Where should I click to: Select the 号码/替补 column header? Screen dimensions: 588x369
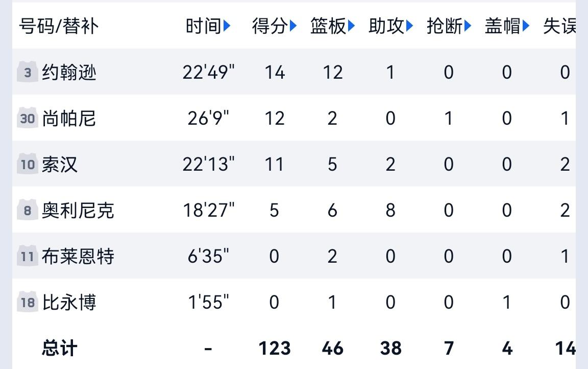[x=59, y=26]
